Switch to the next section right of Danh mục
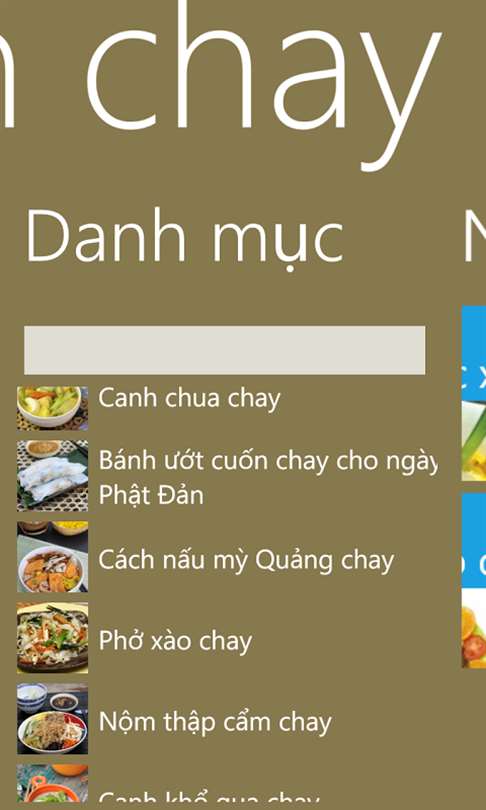This screenshot has width=486, height=810. click(x=475, y=237)
